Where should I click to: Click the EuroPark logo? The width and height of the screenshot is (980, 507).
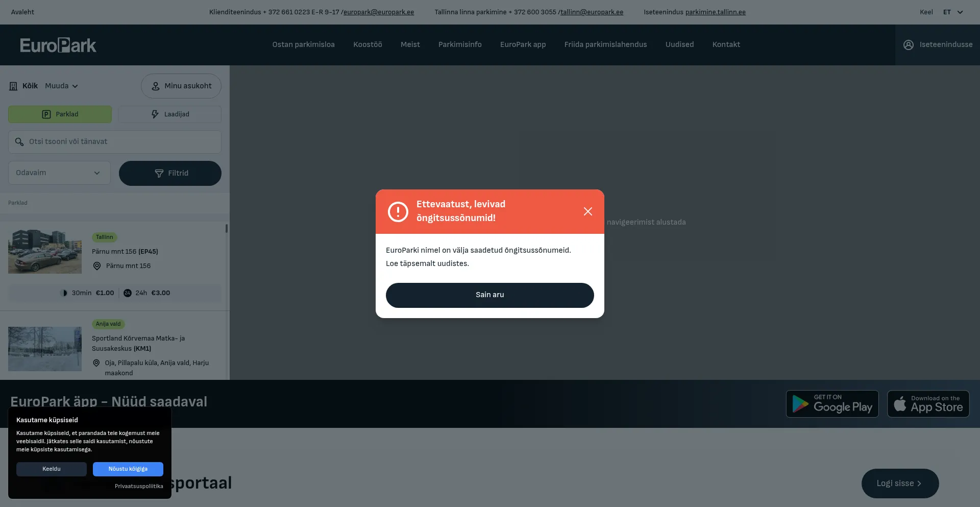click(58, 45)
